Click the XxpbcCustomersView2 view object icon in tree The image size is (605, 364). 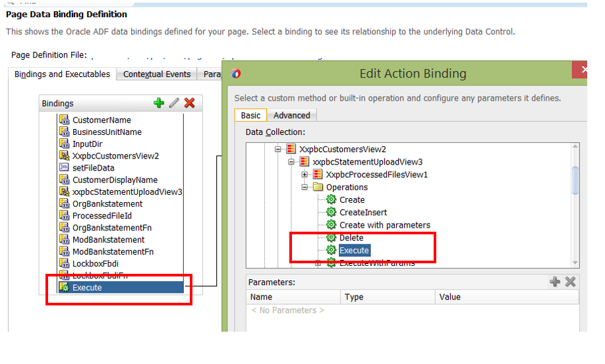click(x=291, y=149)
